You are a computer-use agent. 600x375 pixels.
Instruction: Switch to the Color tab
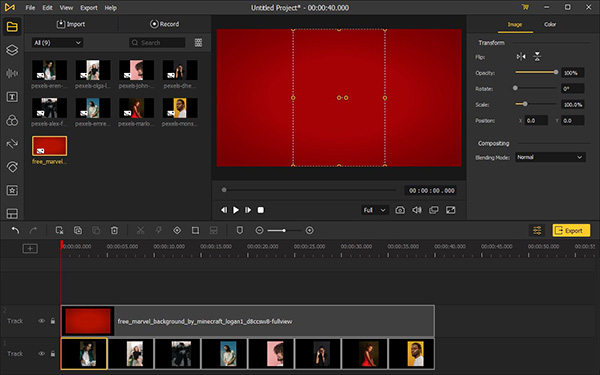coord(550,24)
